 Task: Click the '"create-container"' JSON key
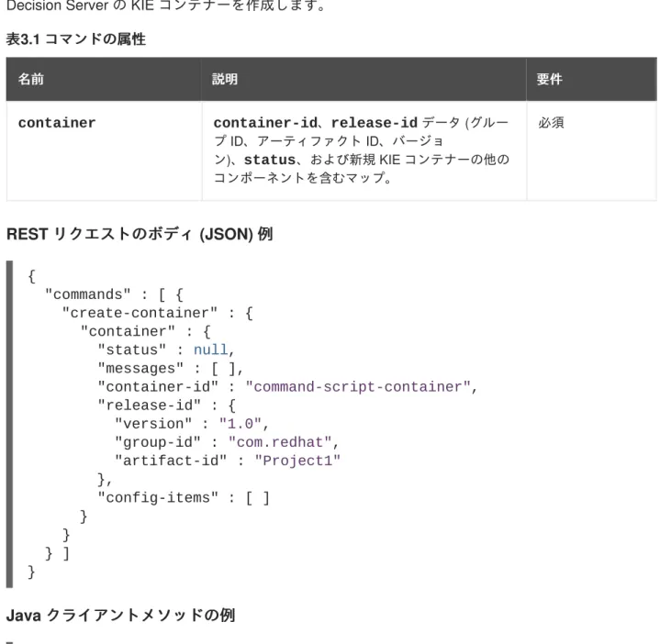tap(140, 313)
